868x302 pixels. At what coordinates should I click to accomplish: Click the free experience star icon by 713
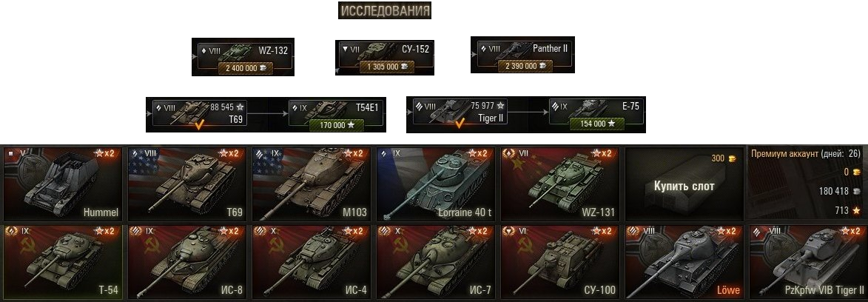pos(857,210)
